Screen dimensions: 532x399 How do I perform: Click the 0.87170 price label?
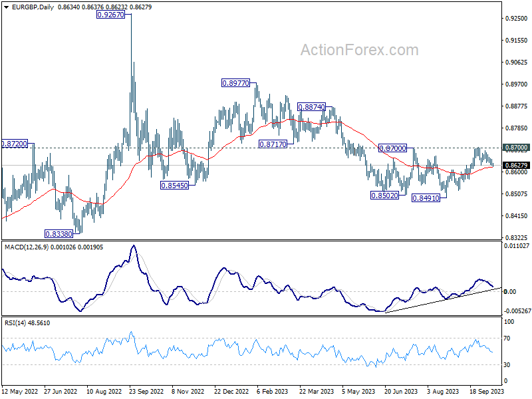pos(273,144)
